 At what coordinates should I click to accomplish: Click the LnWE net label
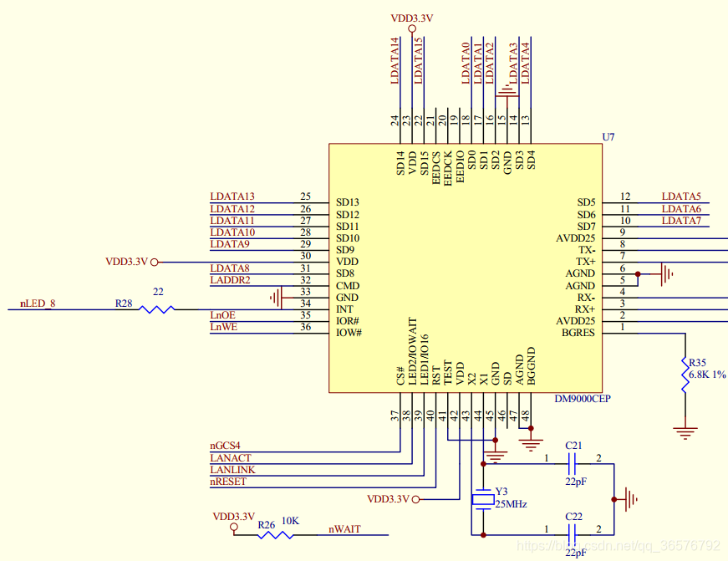pyautogui.click(x=223, y=327)
